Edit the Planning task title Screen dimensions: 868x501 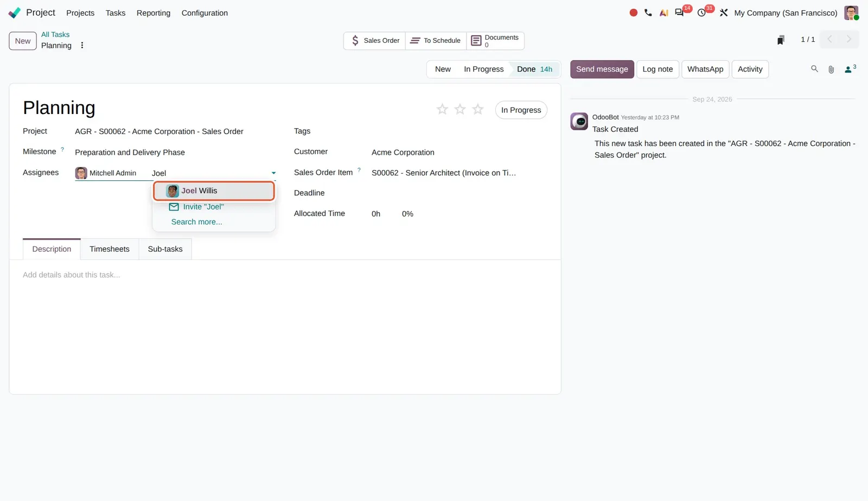point(59,108)
